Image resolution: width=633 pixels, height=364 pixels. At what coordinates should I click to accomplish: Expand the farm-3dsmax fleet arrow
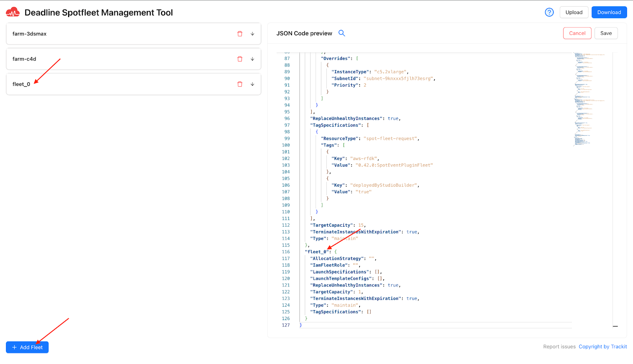252,34
